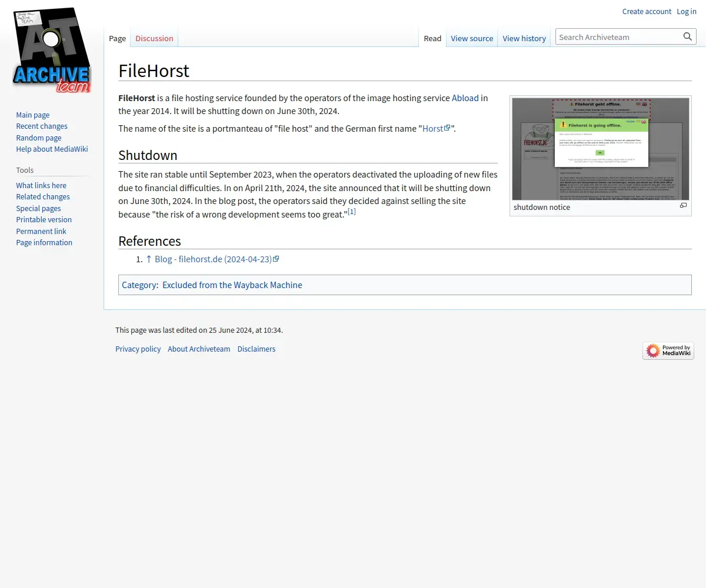The width and height of the screenshot is (706, 588).
Task: Click the search magnifier icon
Action: (x=688, y=36)
